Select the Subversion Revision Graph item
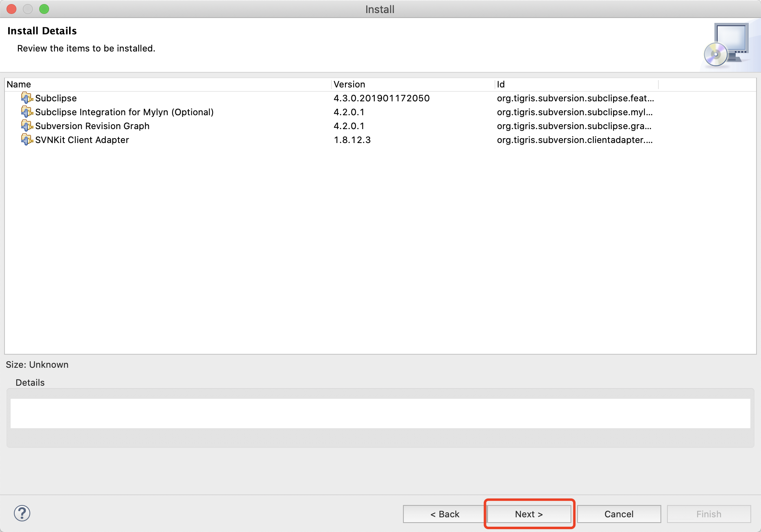This screenshot has width=761, height=532. click(x=92, y=126)
